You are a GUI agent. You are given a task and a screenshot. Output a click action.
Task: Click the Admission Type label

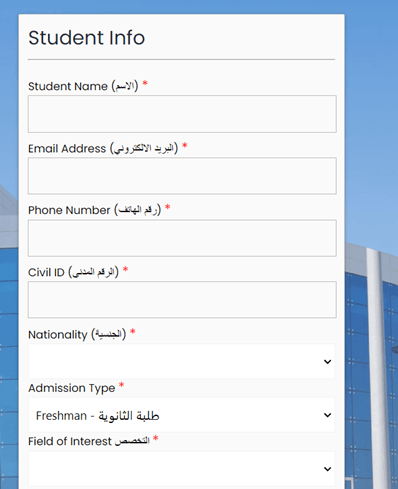(72, 388)
